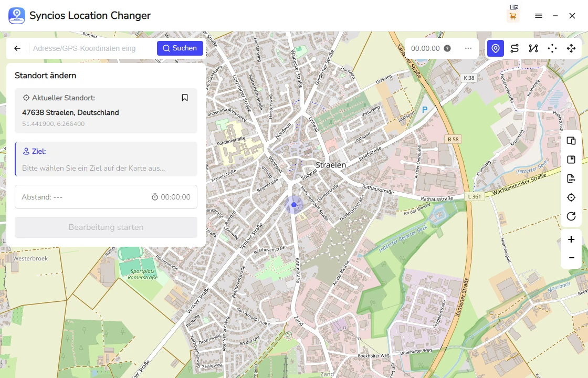588x378 pixels.
Task: Activate the jump teleport dots mode
Action: [x=552, y=48]
